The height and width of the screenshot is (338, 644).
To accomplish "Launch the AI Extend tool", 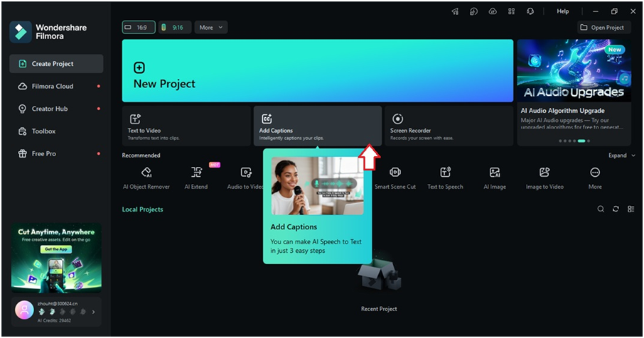I will coord(196,178).
